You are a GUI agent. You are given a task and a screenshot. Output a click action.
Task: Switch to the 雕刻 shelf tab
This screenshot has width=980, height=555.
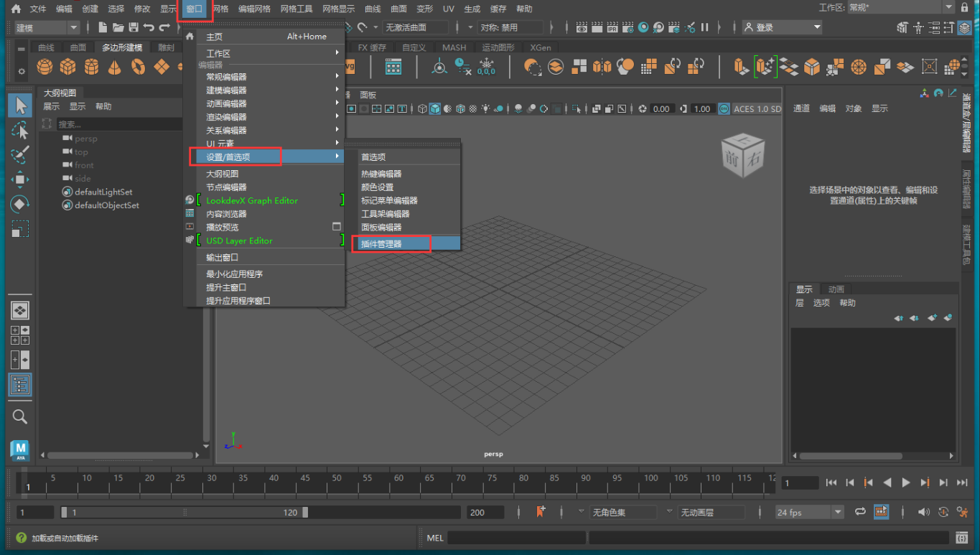click(166, 47)
